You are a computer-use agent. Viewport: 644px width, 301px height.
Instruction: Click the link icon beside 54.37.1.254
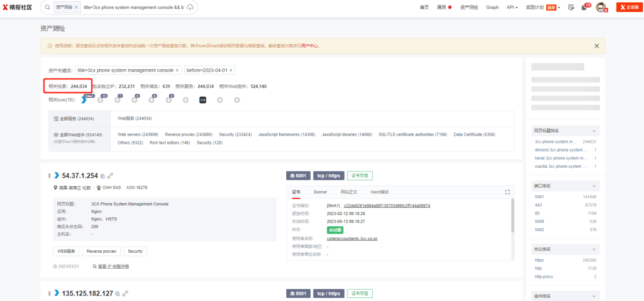[110, 176]
